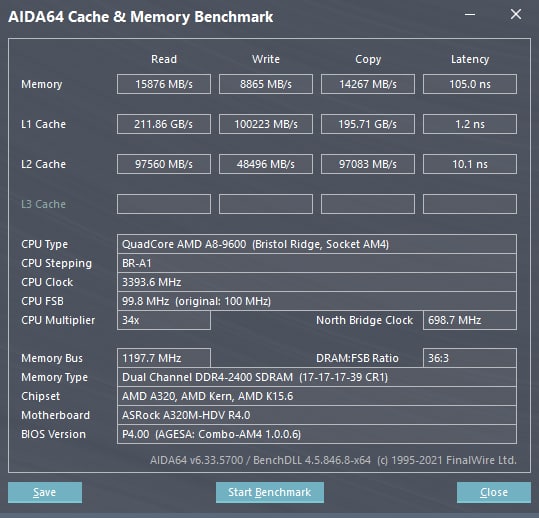Select the Memory Write 8865 MB/s field

(266, 84)
